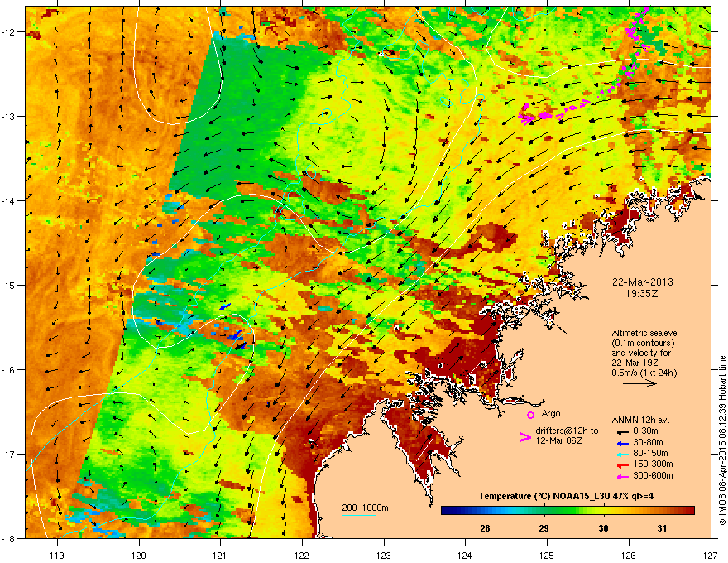Click the '150-300m' depth label
728x563 pixels.
coord(653,464)
